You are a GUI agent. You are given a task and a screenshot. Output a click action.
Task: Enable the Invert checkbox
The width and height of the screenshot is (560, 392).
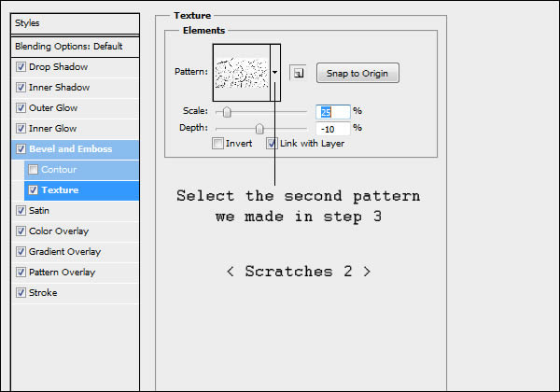pos(217,144)
